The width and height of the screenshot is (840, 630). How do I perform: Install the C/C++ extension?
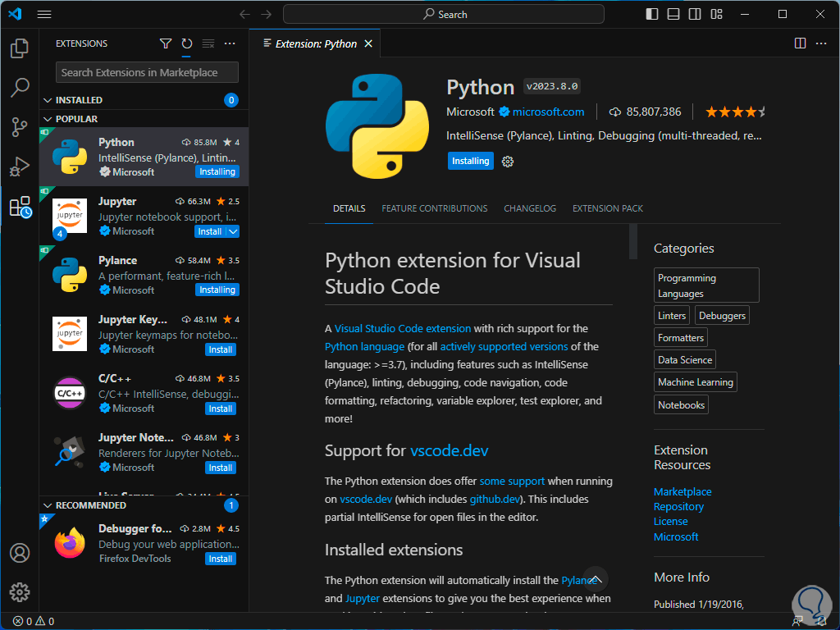point(220,409)
